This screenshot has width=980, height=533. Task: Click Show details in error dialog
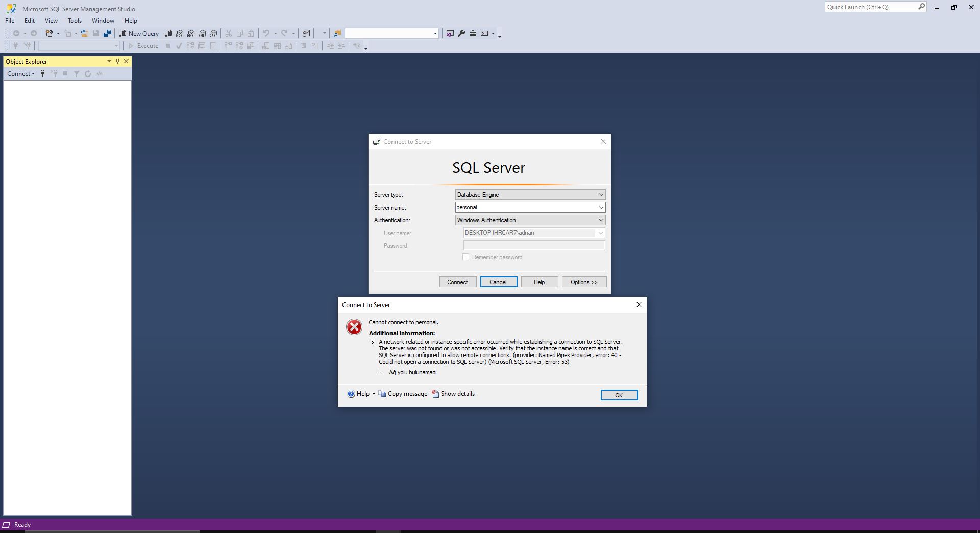453,394
